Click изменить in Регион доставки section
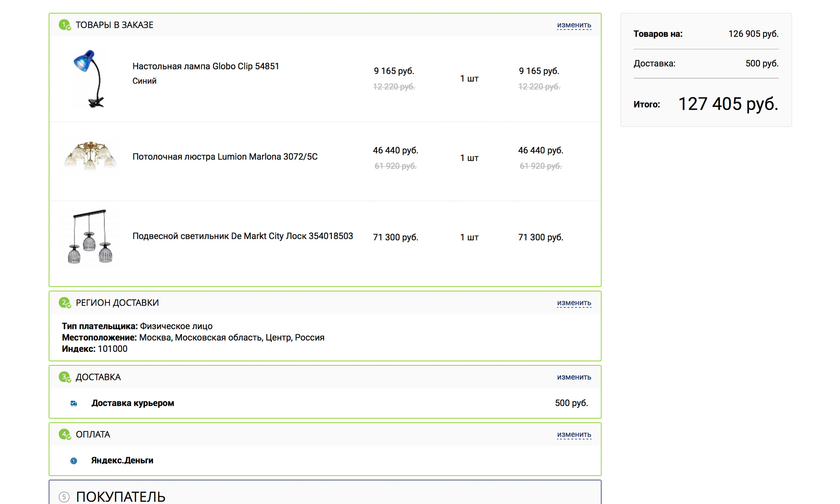The width and height of the screenshot is (840, 504). (x=574, y=303)
